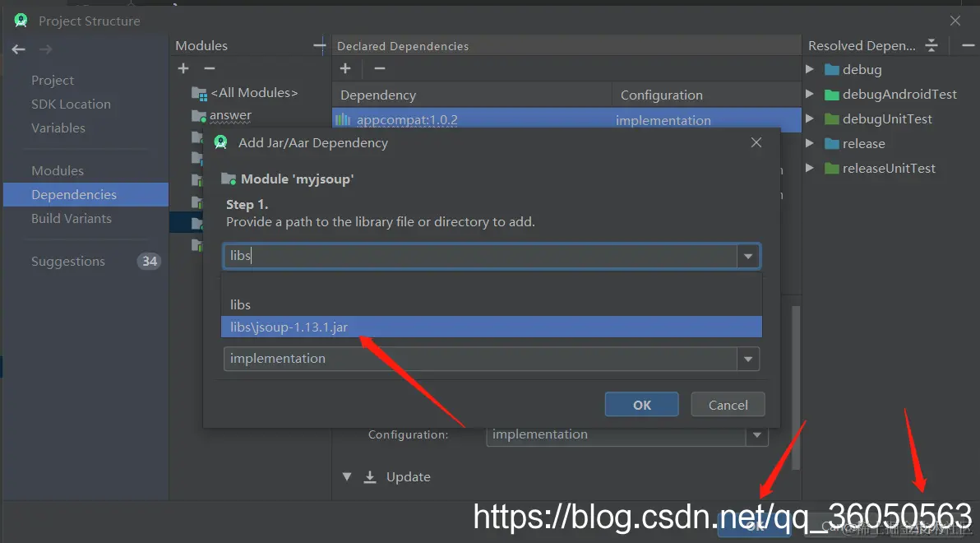Click the appcompat library icon
980x543 pixels.
[343, 119]
